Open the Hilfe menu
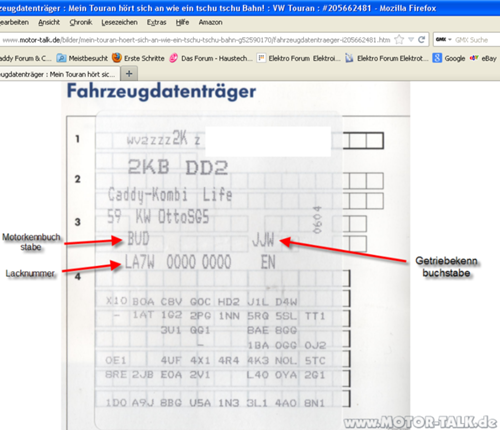Screen dimensions: 500x430 click(182, 22)
